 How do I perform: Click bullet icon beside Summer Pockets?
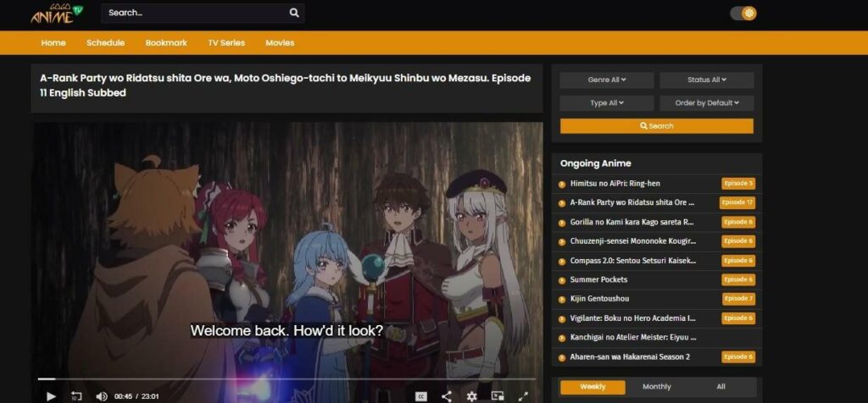coord(562,280)
